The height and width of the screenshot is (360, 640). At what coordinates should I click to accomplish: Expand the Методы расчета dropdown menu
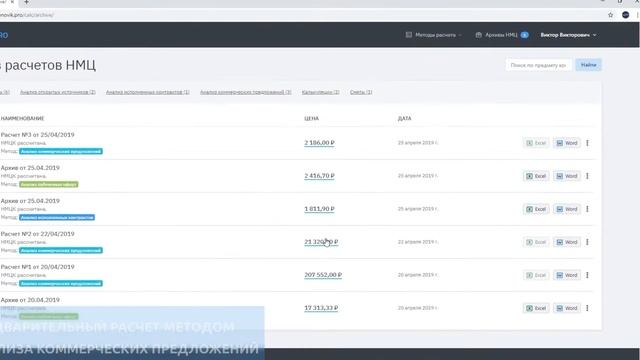point(434,35)
